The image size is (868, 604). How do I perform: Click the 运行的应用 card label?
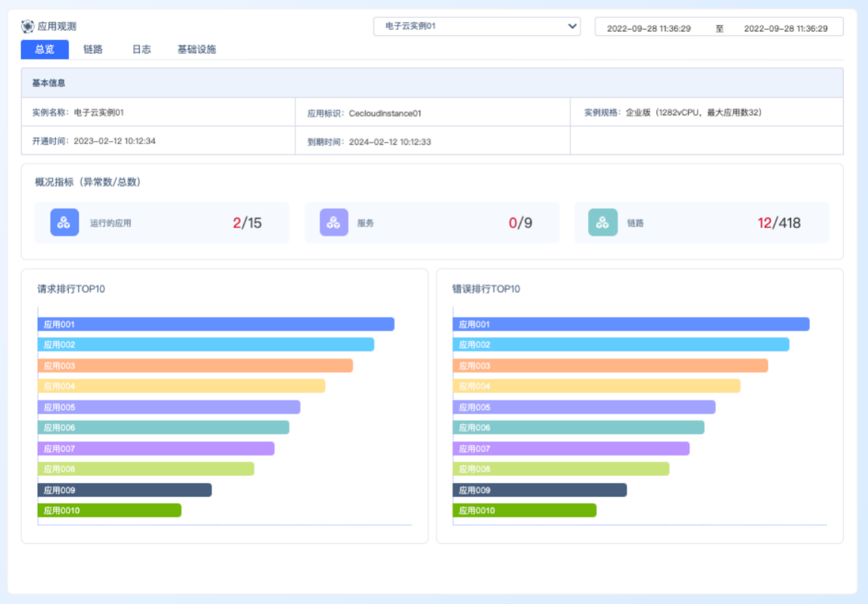tap(110, 223)
